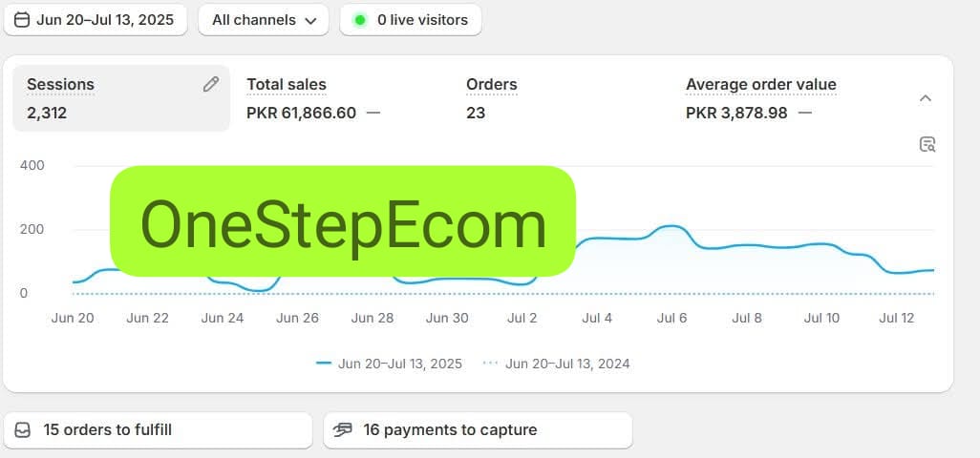Viewport: 980px width, 458px height.
Task: Click the pencil edit icon on Sessions card
Action: point(211,84)
